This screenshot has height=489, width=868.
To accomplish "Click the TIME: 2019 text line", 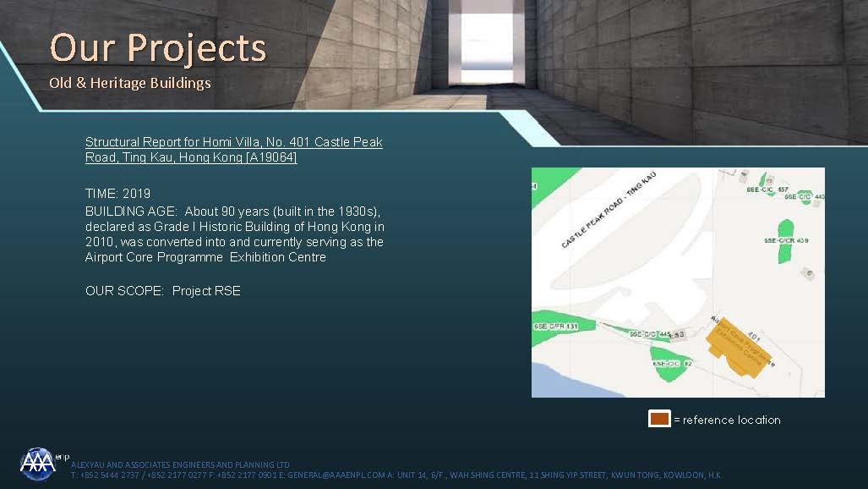I will pos(118,194).
